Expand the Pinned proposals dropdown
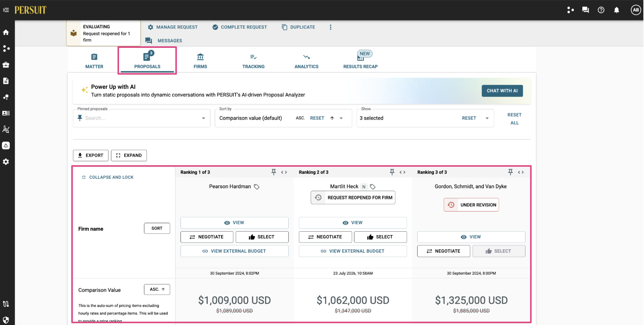 tap(204, 118)
